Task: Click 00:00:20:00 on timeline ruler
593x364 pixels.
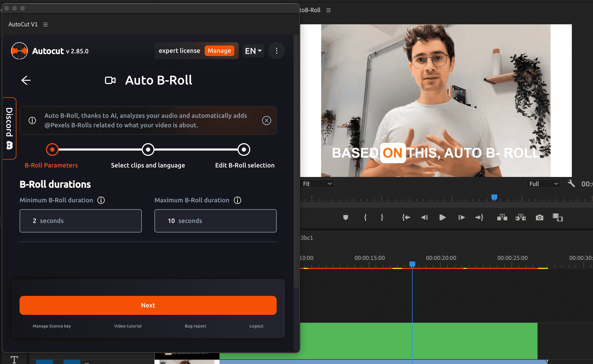Action: [x=441, y=258]
